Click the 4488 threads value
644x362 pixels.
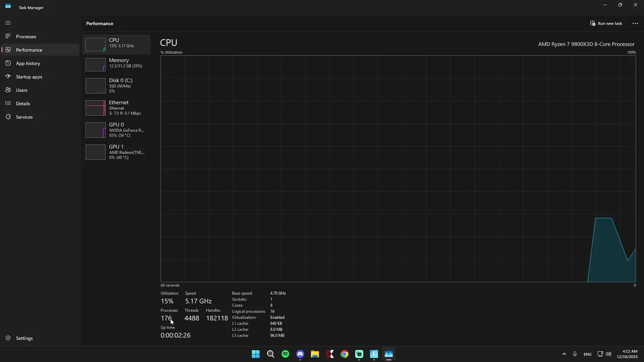(192, 318)
